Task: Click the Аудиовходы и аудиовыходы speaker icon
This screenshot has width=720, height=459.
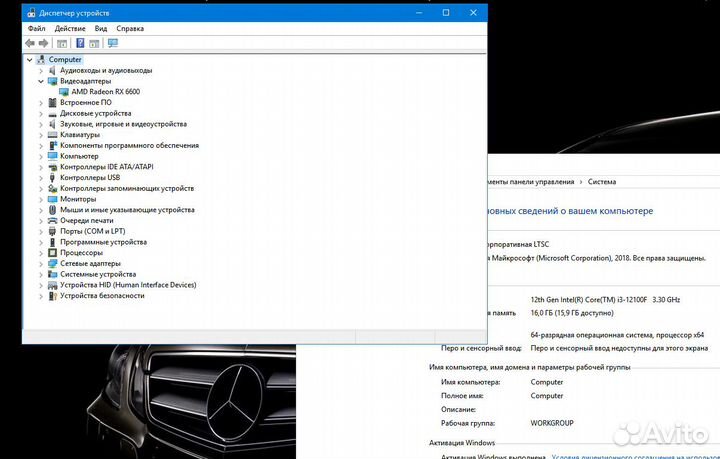Action: (52, 70)
